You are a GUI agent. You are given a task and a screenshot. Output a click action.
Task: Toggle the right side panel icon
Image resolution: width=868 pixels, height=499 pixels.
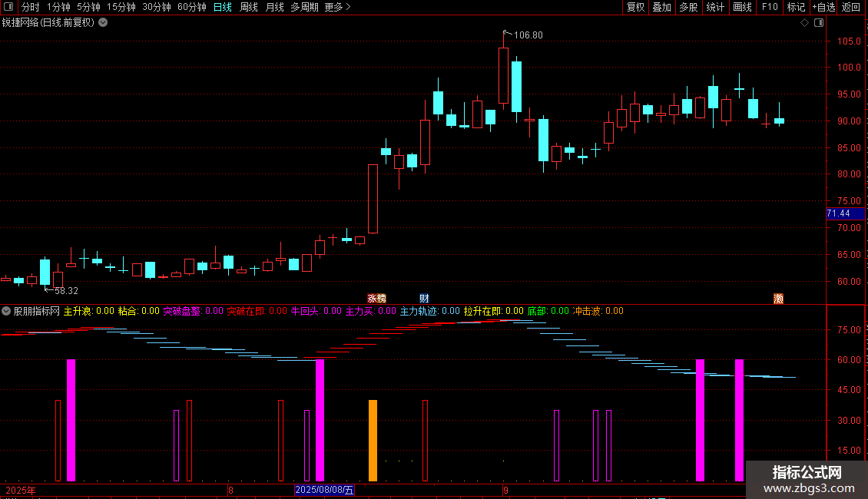coord(819,22)
